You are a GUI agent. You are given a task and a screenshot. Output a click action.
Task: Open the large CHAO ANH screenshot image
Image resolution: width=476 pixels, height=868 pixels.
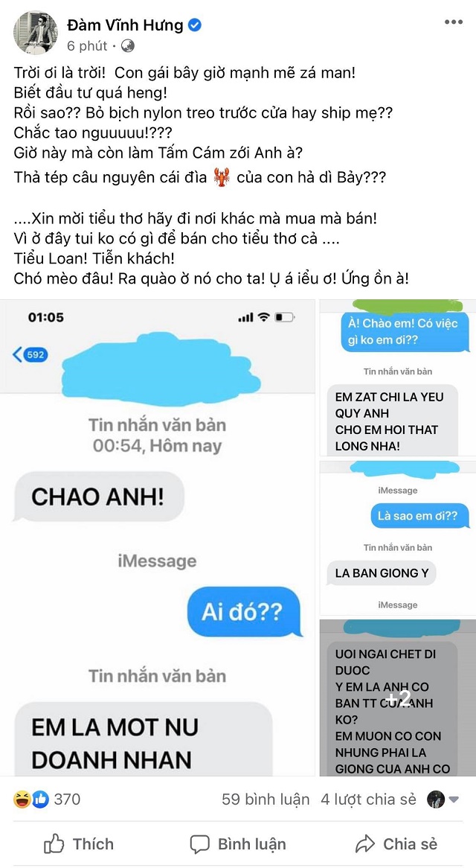tap(158, 537)
